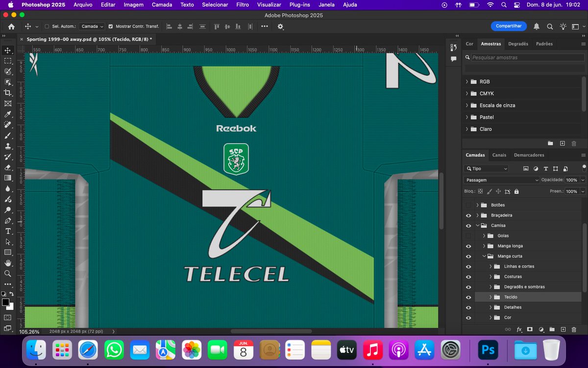Toggle Quick Mask mode
This screenshot has width=588, height=368.
[x=8, y=317]
